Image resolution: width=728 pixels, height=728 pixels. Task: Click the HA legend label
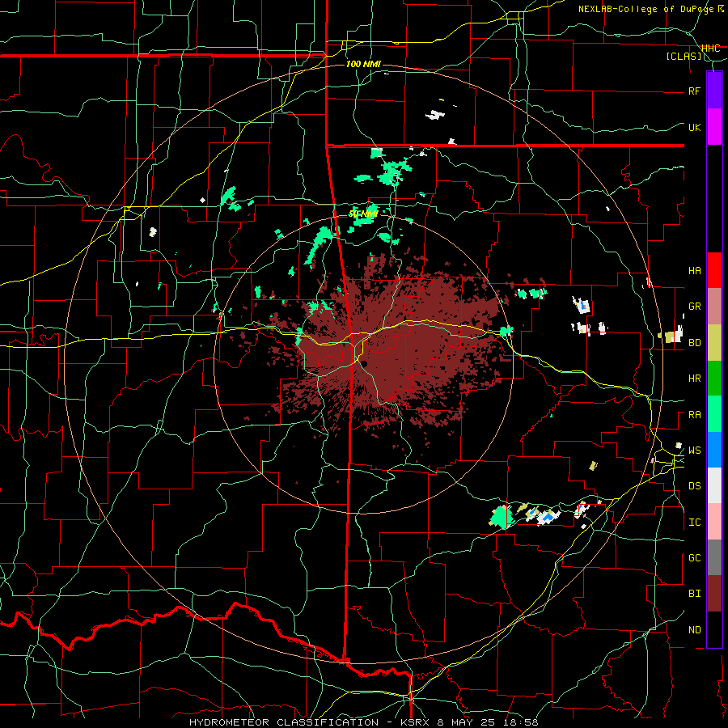(x=695, y=270)
